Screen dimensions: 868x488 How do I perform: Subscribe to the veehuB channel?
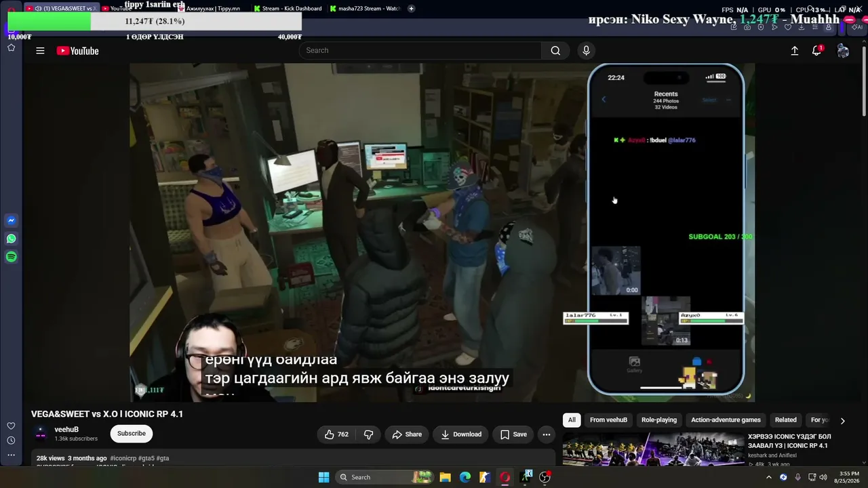pos(132,434)
